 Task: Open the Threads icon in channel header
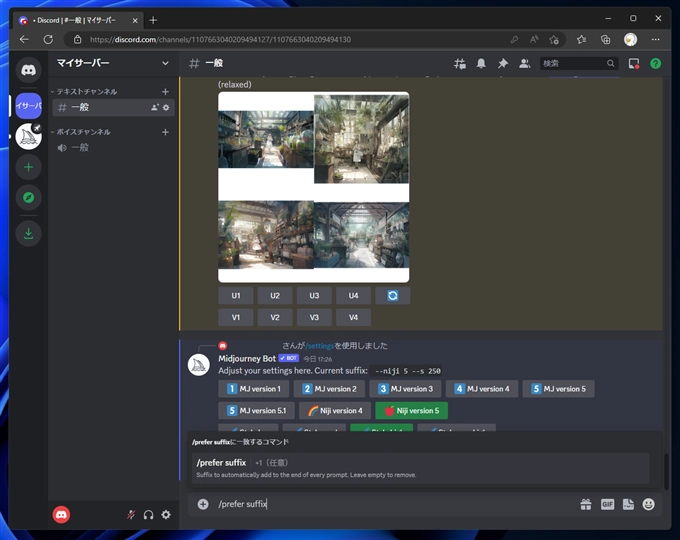click(460, 64)
